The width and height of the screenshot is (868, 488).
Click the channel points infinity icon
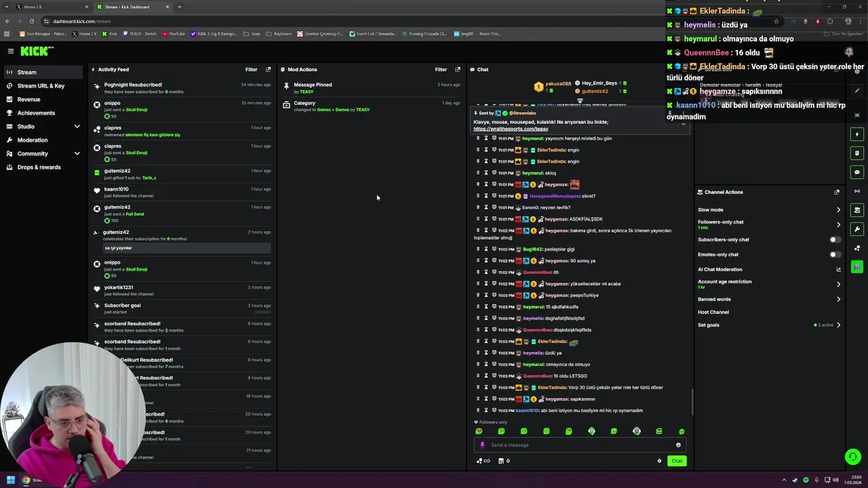[x=484, y=461]
